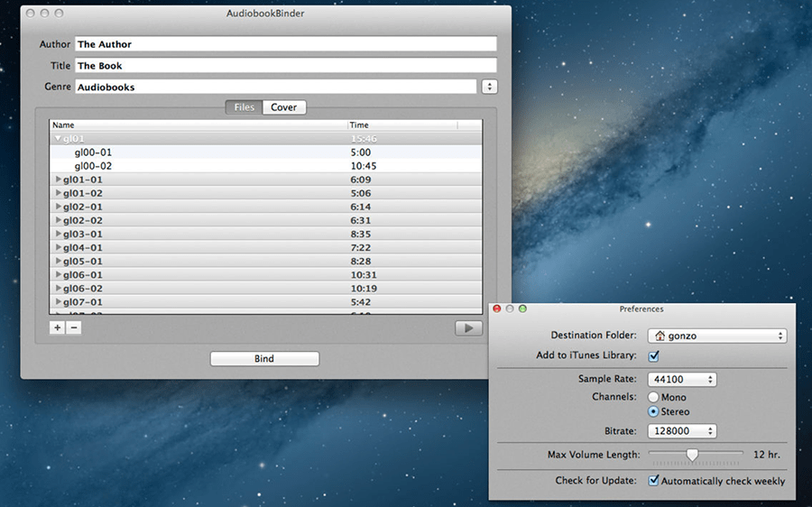The image size is (812, 507).
Task: Expand the gl07-01 row
Action: coord(59,301)
